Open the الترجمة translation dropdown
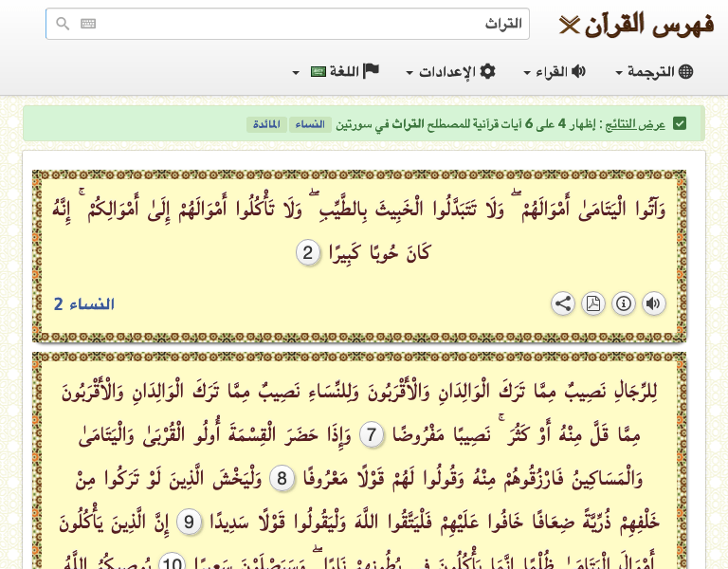728x569 pixels. tap(654, 72)
